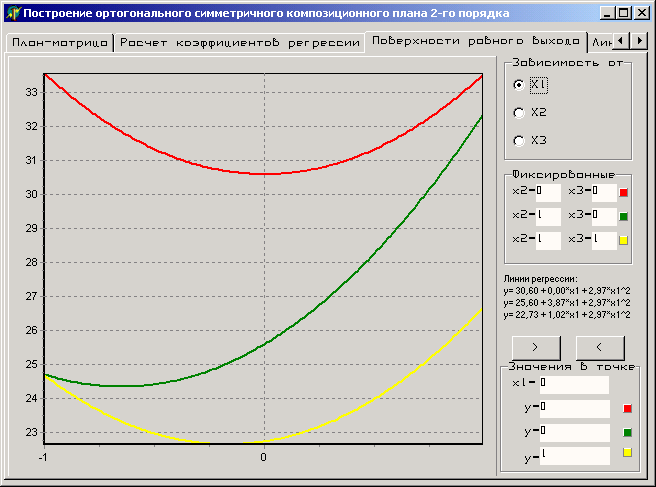Click the 'Линии регрессии:' label
Image resolution: width=656 pixels, height=487 pixels.
541,279
